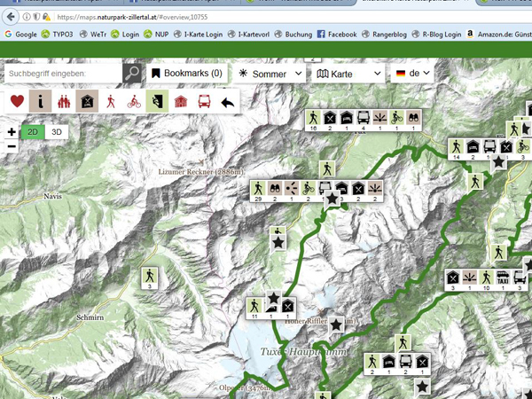Open the Karte map type dropdown
Screen dimensions: 532x399
(349, 74)
